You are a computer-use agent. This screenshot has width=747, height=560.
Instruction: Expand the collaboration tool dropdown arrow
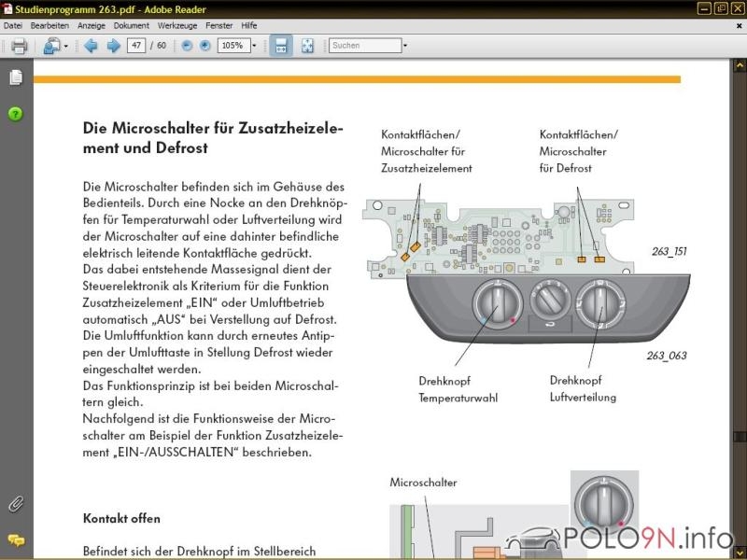[x=65, y=46]
